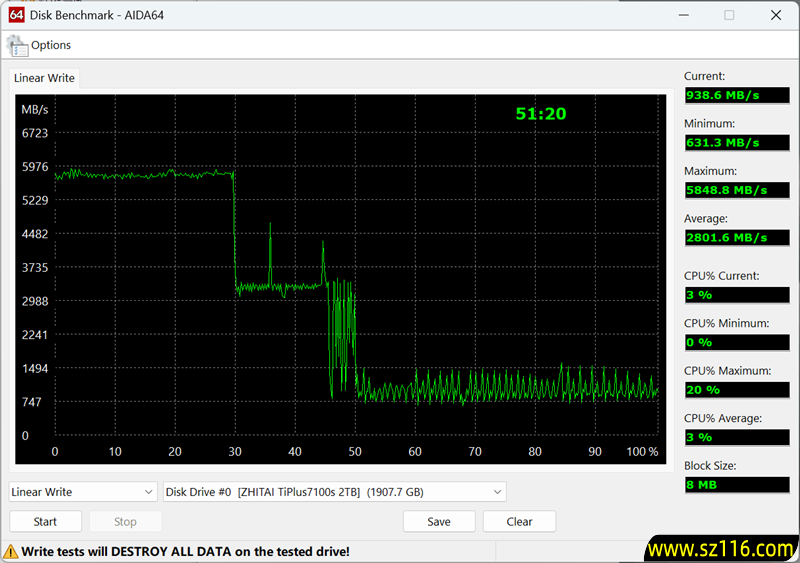Image resolution: width=800 pixels, height=563 pixels.
Task: Click the Stop button
Action: click(x=126, y=522)
